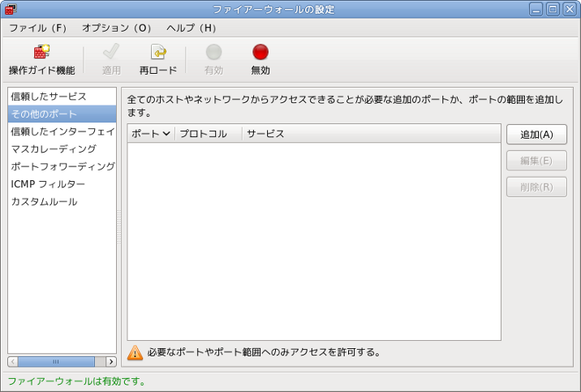581x392 pixels.
Task: Click the ファイアーウォールは有効です status text
Action: tap(77, 381)
